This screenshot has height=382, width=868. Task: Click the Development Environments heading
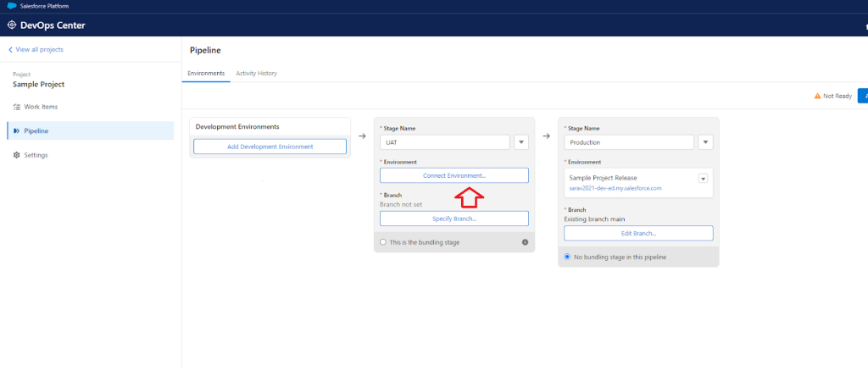pyautogui.click(x=237, y=126)
